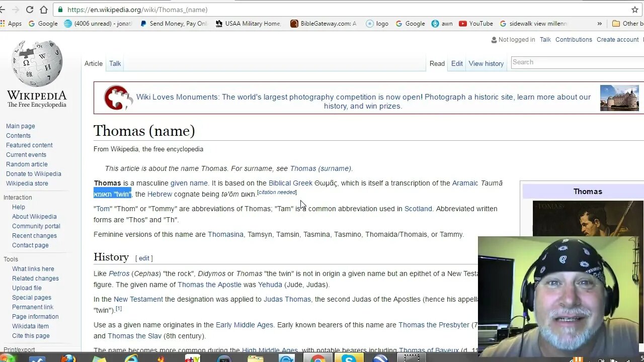Screen dimensions: 644x362
Task: Open What links here tool
Action: [x=33, y=269]
